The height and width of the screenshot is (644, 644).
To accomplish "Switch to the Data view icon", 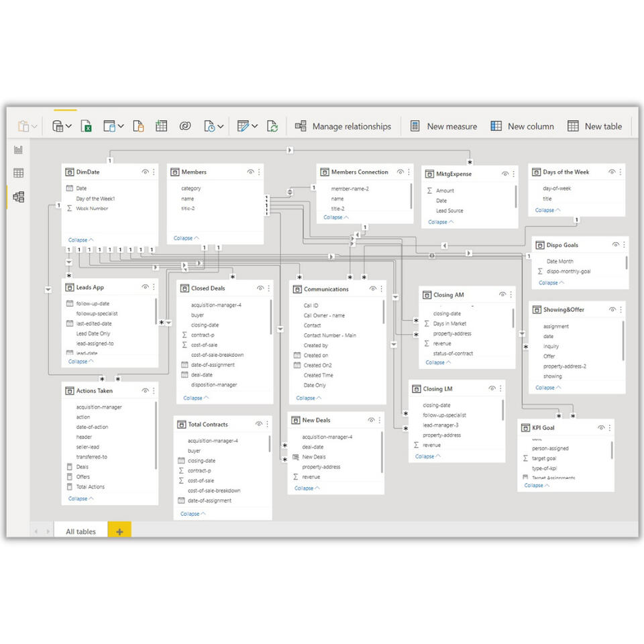I will [x=18, y=171].
